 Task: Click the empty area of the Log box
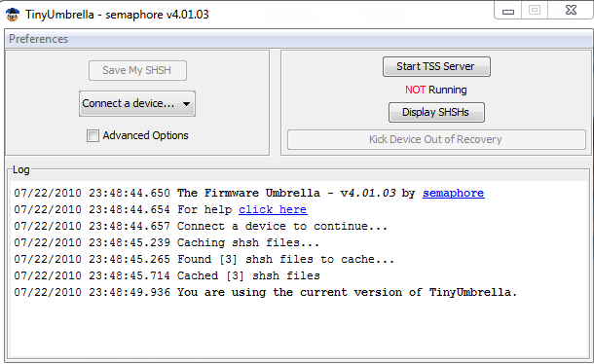tap(299, 328)
